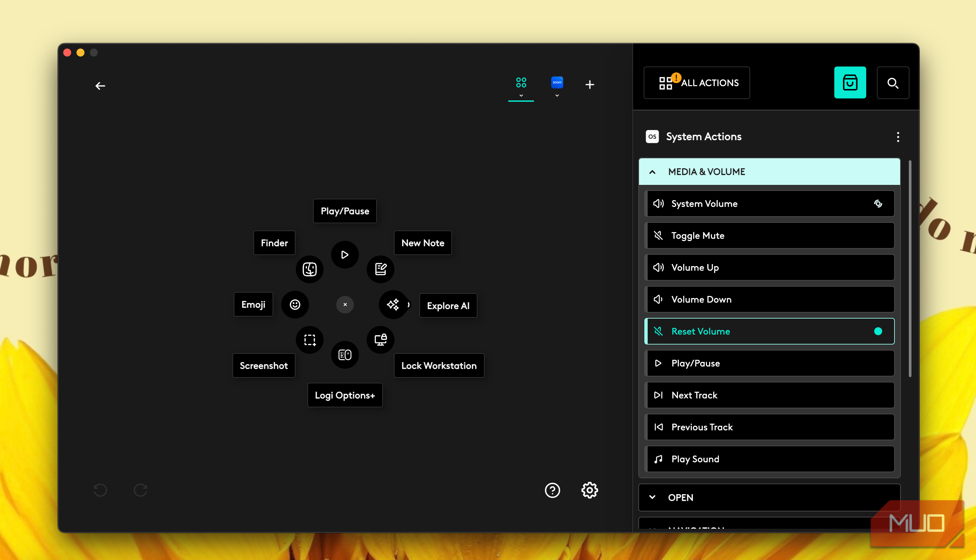Image resolution: width=976 pixels, height=560 pixels.
Task: Select the System Volume action
Action: point(769,204)
